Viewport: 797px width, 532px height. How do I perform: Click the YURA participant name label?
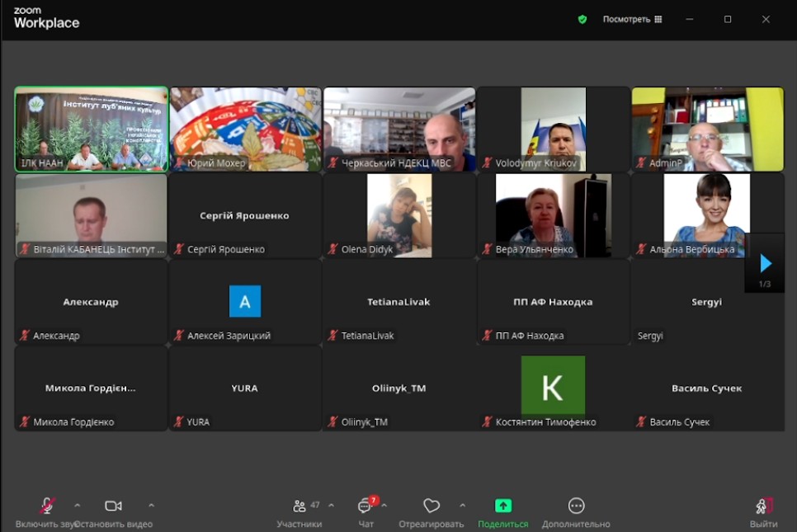198,421
